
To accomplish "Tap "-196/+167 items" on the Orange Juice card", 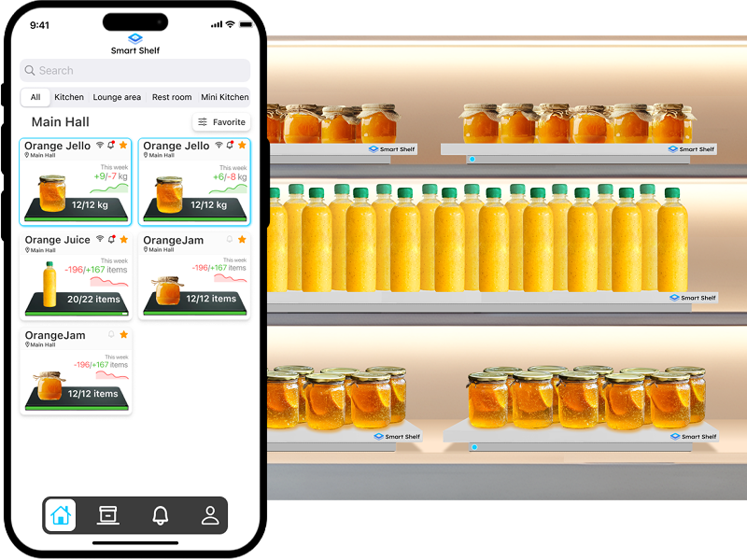I will click(x=96, y=270).
